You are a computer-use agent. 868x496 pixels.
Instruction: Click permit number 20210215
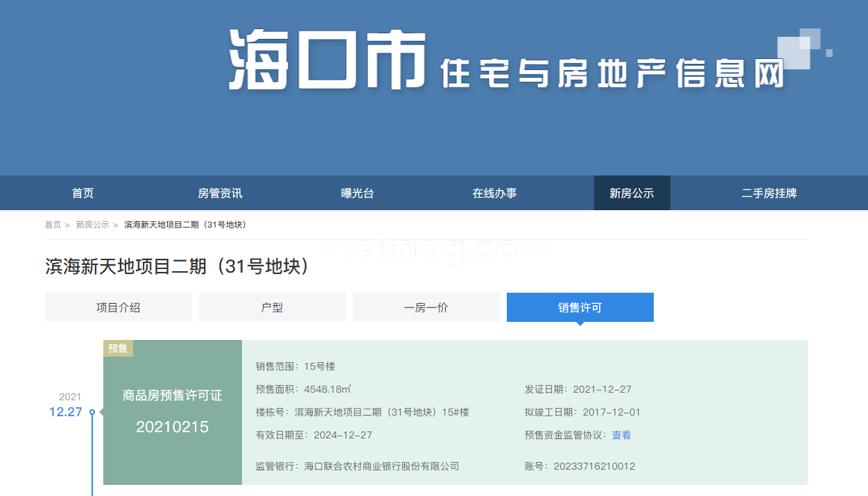tap(172, 427)
